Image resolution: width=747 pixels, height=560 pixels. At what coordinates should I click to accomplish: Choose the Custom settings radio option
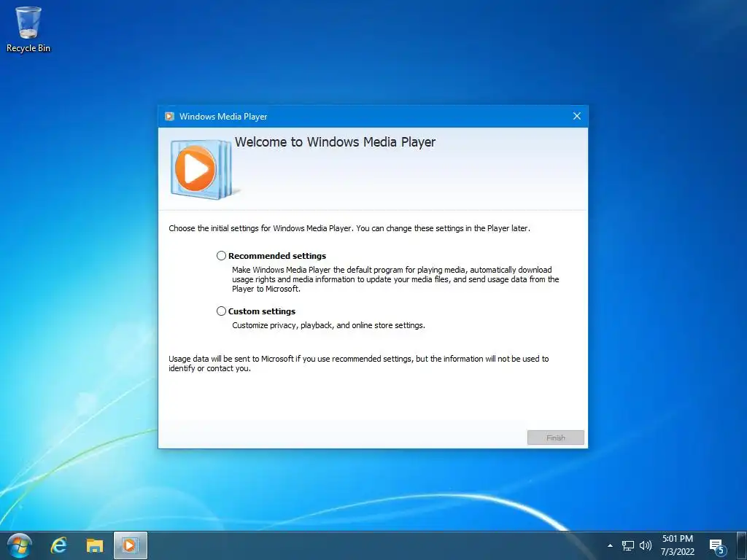(221, 311)
